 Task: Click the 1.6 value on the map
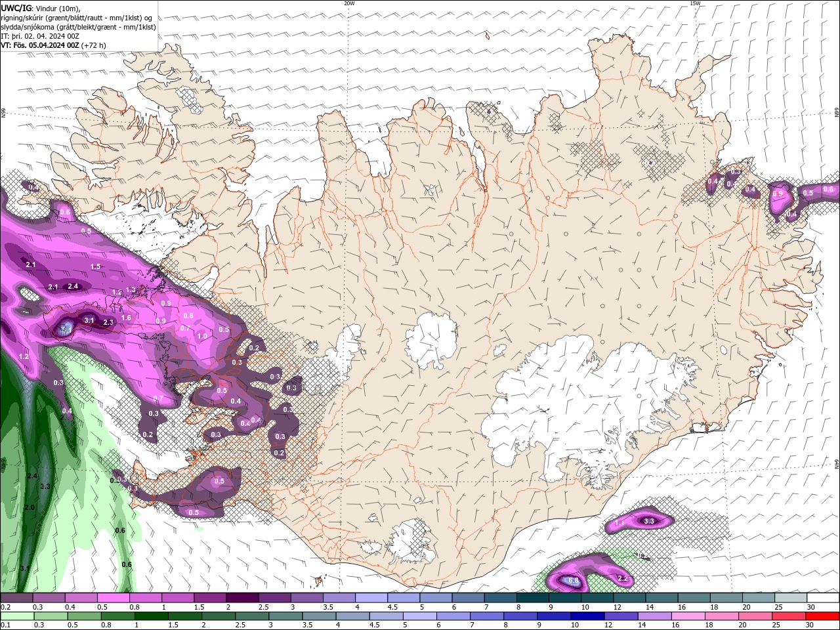pos(127,318)
